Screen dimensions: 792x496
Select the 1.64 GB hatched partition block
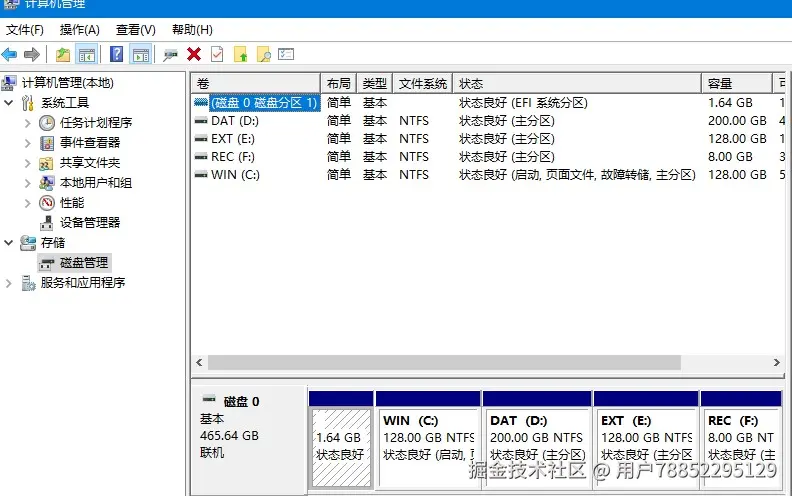(341, 439)
